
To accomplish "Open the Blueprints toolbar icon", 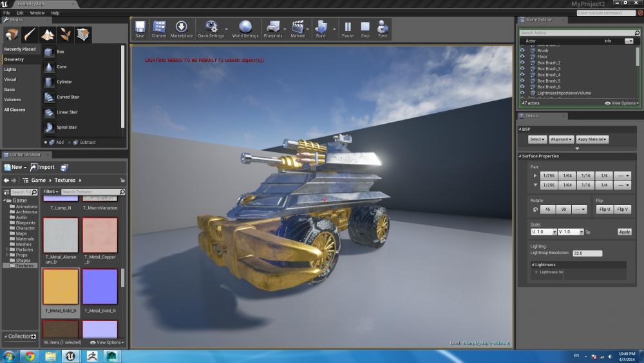I will tap(273, 29).
